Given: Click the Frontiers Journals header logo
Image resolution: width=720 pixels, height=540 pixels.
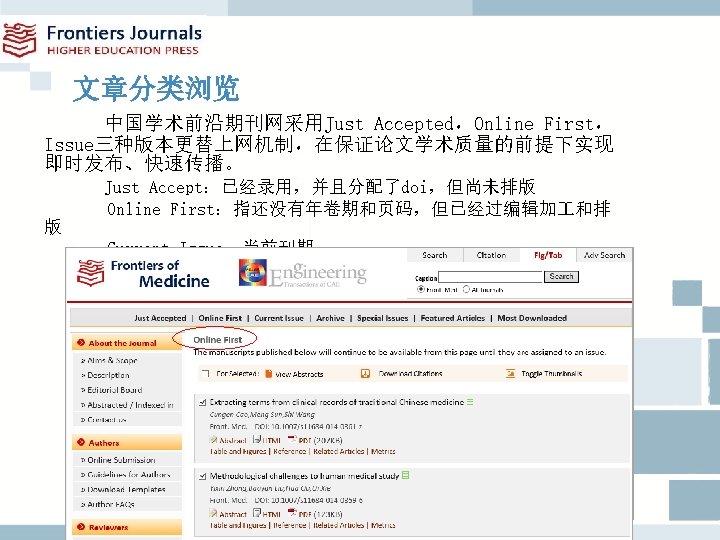Looking at the screenshot, I should pyautogui.click(x=102, y=40).
